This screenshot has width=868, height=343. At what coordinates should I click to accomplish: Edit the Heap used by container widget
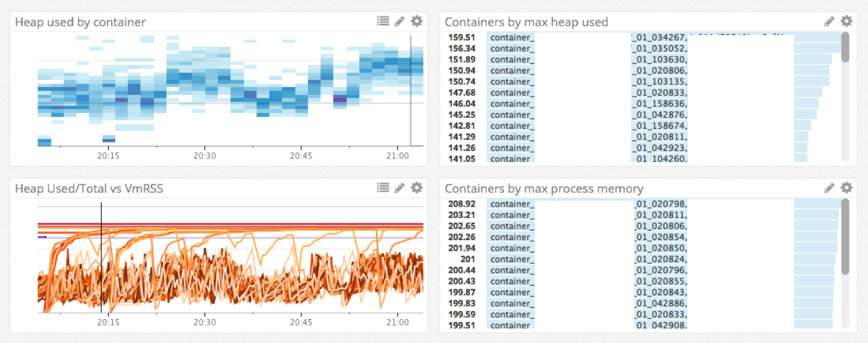pyautogui.click(x=399, y=21)
